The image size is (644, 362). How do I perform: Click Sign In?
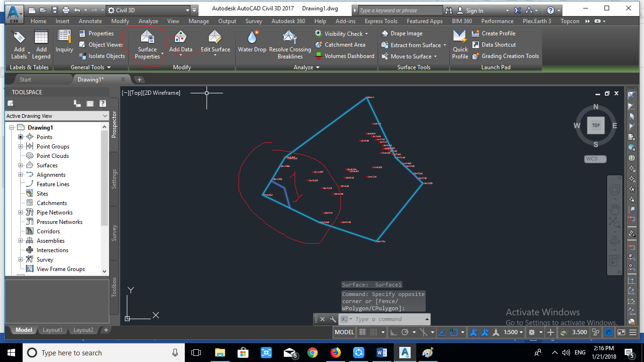(474, 10)
